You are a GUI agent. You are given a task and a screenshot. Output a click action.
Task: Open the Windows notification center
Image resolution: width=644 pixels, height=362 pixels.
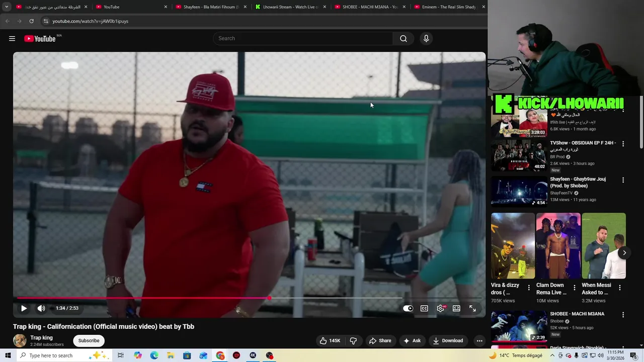[633, 355]
